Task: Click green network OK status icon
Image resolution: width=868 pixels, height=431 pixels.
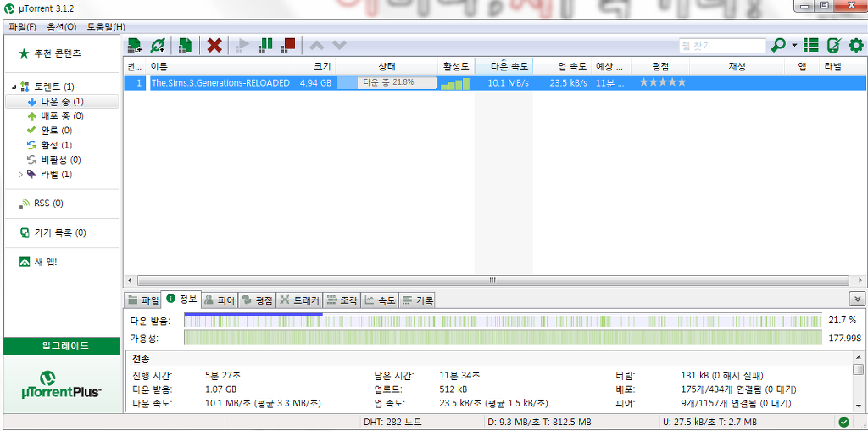Action: [843, 423]
